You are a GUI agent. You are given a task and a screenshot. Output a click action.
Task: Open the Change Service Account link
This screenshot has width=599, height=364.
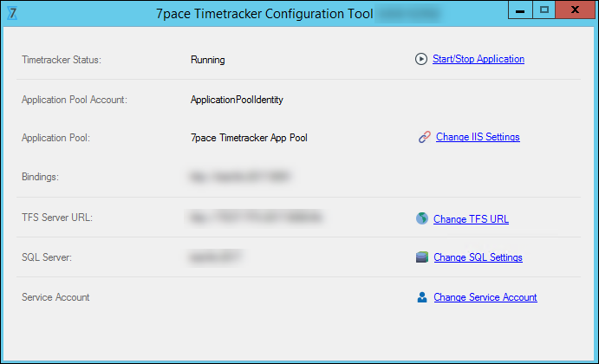[x=485, y=297]
